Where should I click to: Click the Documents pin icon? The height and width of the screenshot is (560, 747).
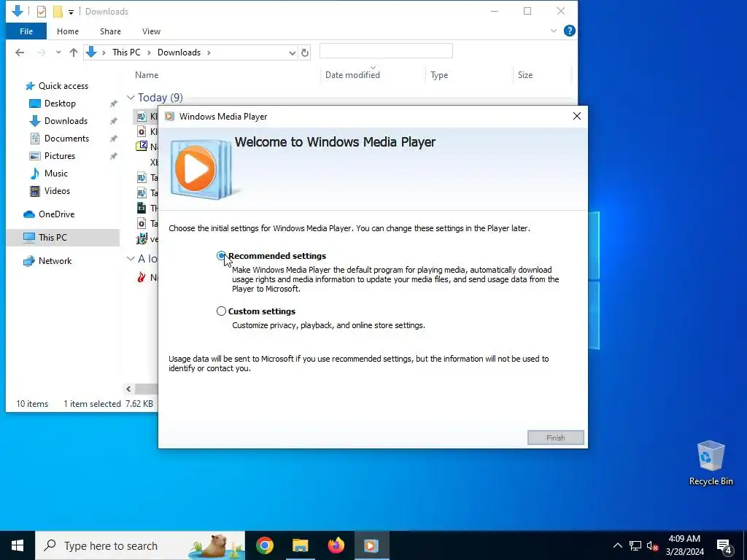(113, 139)
